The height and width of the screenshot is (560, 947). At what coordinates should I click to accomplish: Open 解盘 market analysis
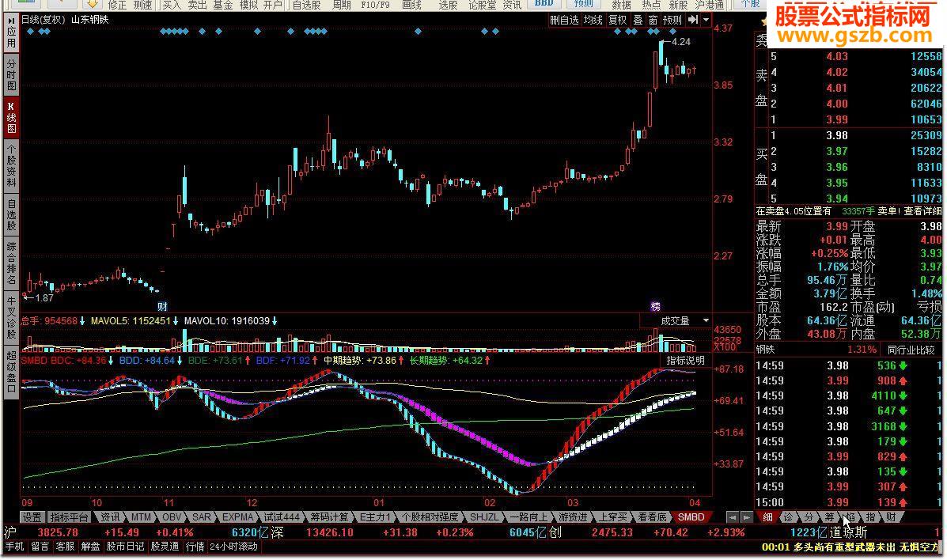tap(91, 547)
